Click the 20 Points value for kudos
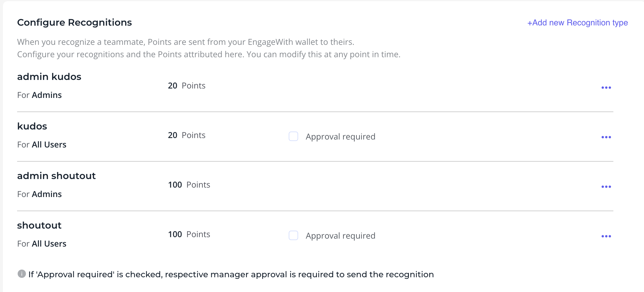The width and height of the screenshot is (644, 292). point(186,135)
